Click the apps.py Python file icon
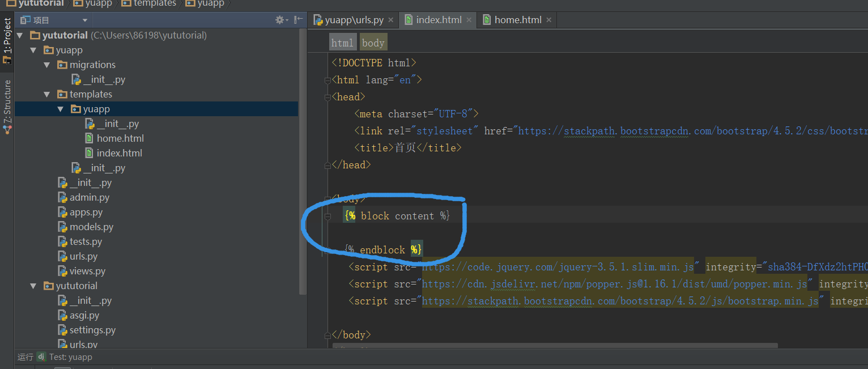The height and width of the screenshot is (369, 868). click(x=62, y=212)
